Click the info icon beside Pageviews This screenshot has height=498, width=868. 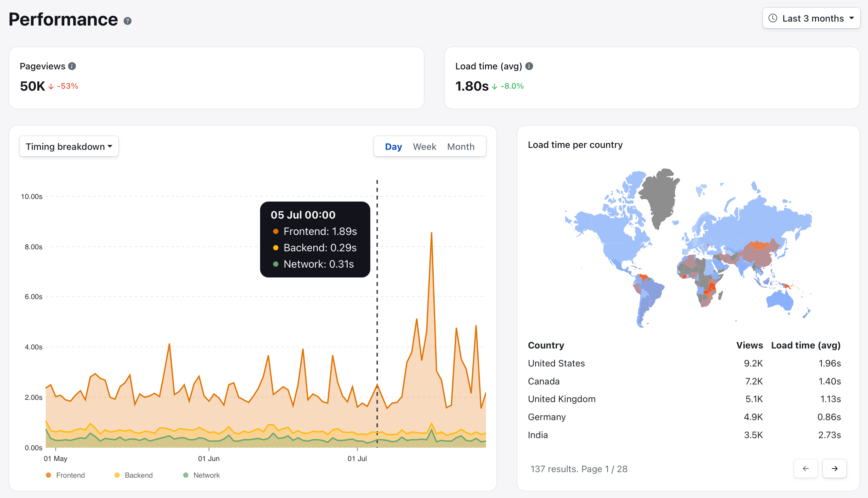click(72, 66)
